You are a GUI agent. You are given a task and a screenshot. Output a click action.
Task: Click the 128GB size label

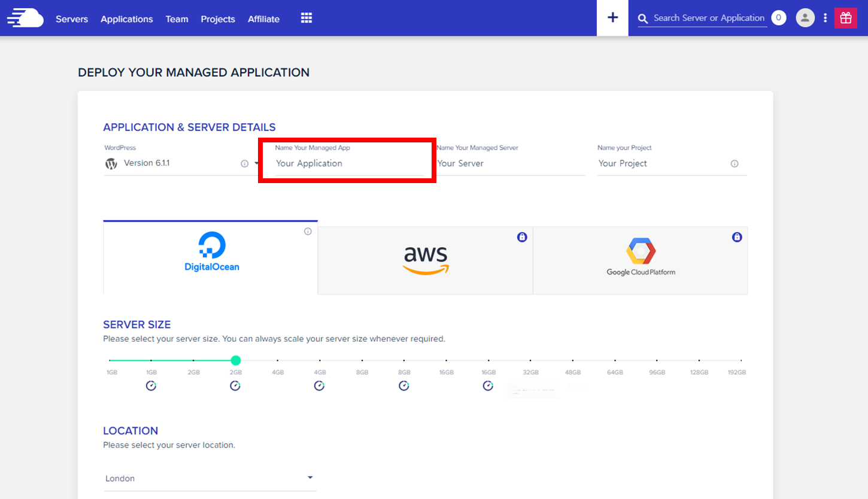click(699, 372)
